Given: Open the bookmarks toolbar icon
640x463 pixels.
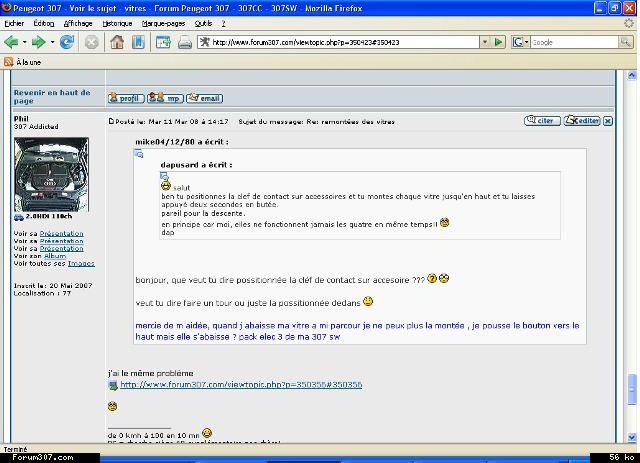Looking at the screenshot, I should (x=138, y=42).
